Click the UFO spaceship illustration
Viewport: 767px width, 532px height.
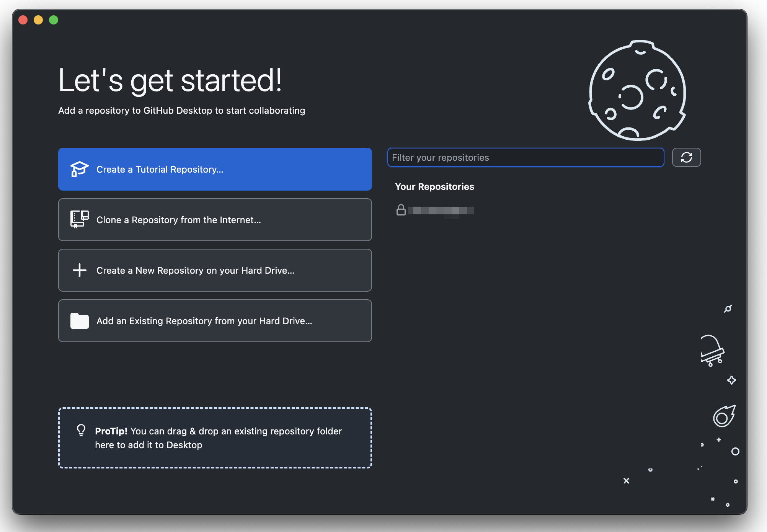pos(712,351)
